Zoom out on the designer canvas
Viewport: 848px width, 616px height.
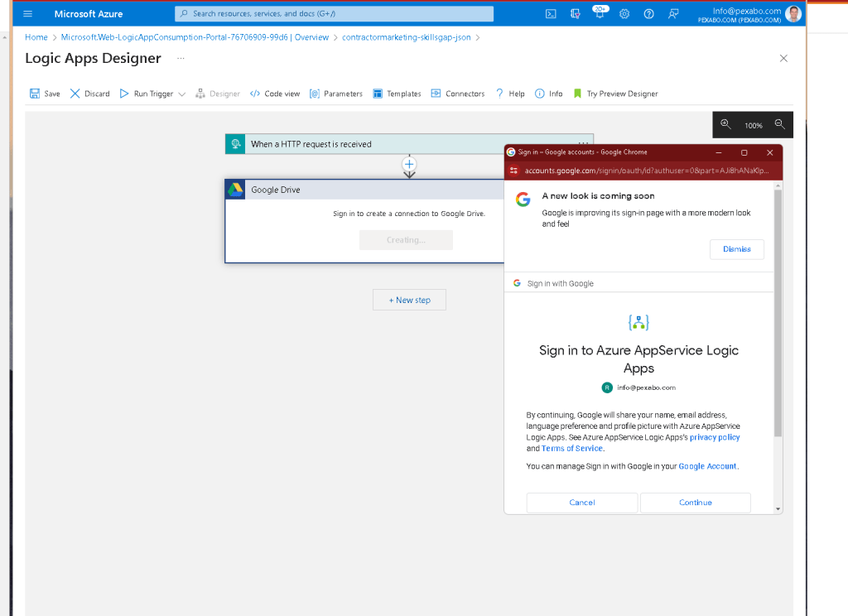(779, 124)
